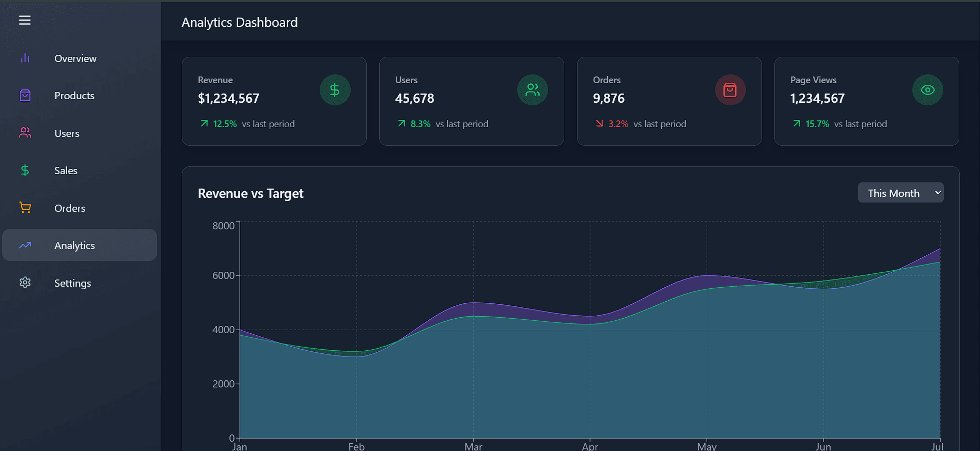Click the Users people icon in sidebar

pos(25,133)
